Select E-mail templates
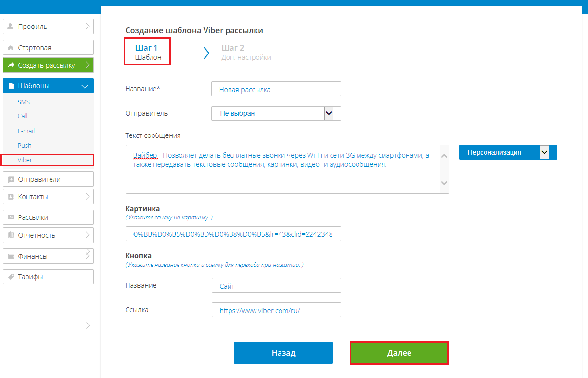This screenshot has height=378, width=588. [26, 131]
